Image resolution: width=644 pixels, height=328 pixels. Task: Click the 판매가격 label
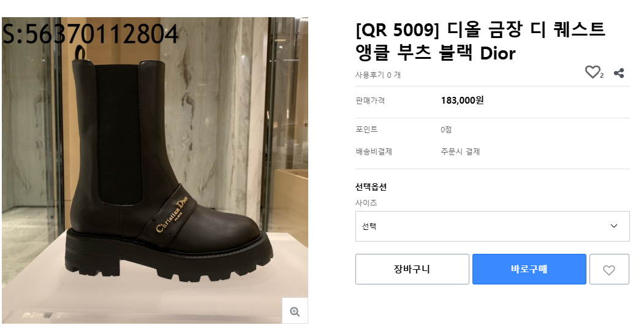[370, 101]
